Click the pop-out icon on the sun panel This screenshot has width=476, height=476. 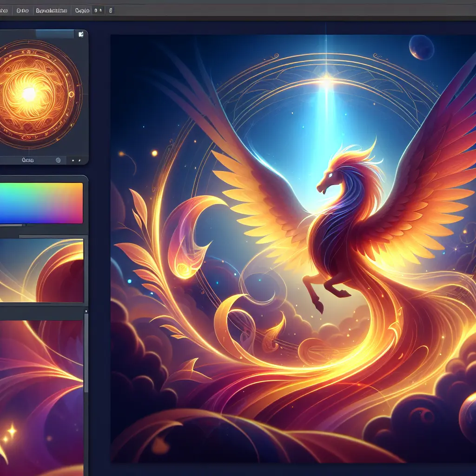click(x=81, y=34)
